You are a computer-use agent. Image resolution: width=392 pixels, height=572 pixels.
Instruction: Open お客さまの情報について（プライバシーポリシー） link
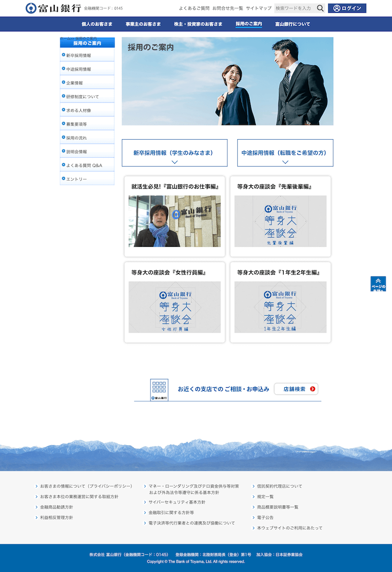tap(86, 486)
